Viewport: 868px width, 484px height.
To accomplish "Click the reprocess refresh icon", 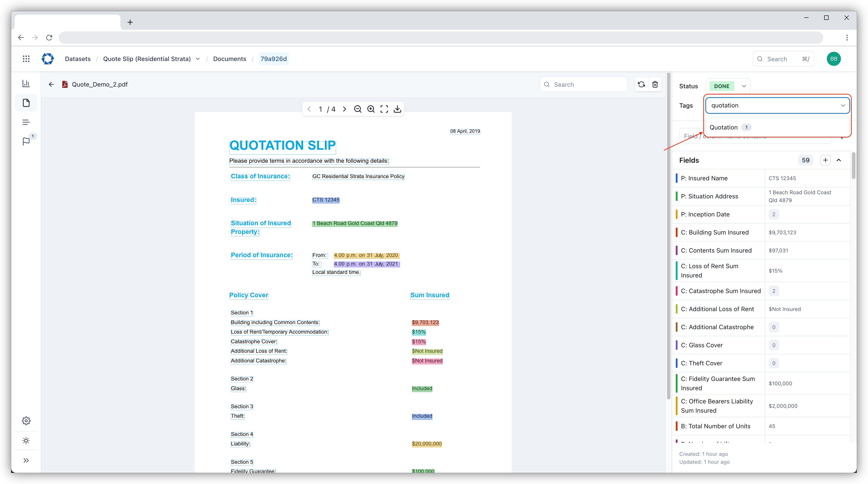I will (x=641, y=84).
